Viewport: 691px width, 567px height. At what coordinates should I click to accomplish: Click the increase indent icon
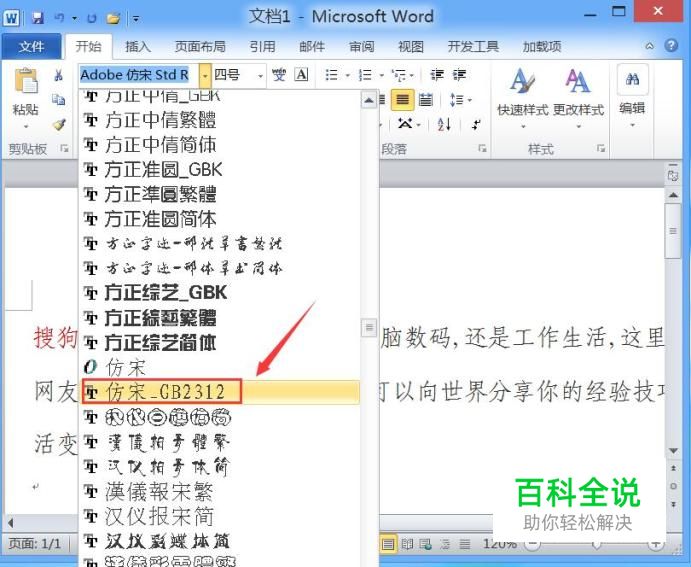coord(459,75)
